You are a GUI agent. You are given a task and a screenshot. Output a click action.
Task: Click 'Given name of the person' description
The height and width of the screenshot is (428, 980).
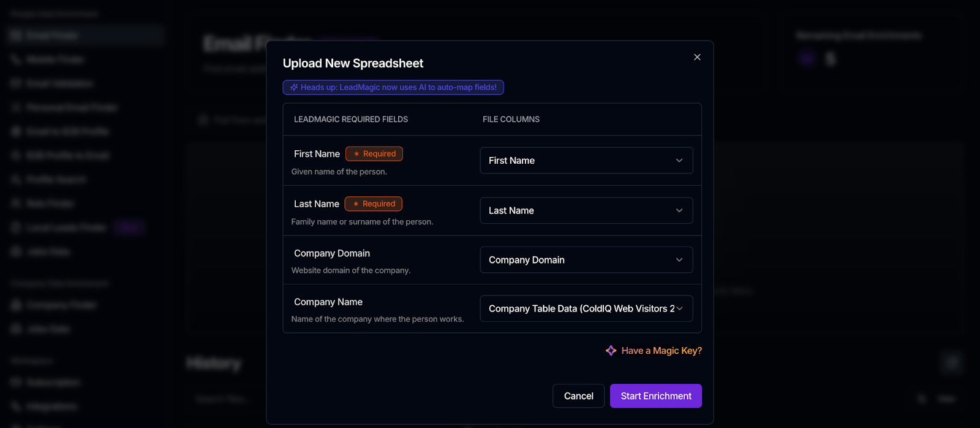coord(339,172)
